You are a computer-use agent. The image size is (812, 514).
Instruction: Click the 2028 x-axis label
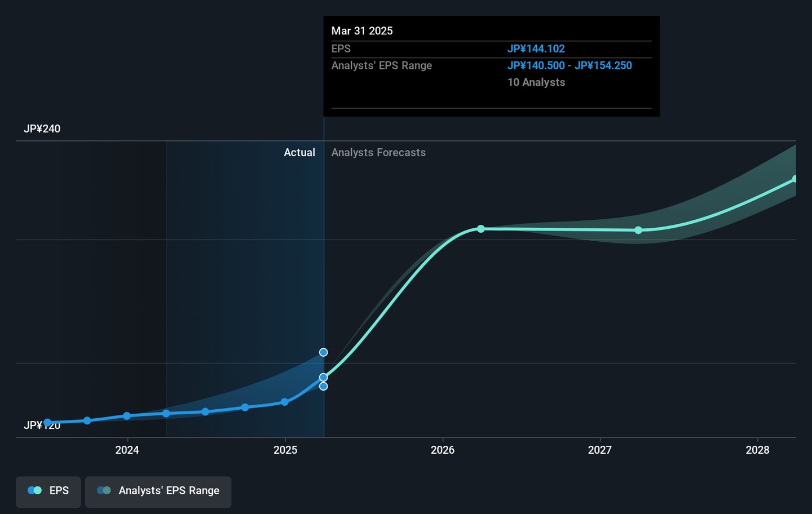pyautogui.click(x=757, y=450)
